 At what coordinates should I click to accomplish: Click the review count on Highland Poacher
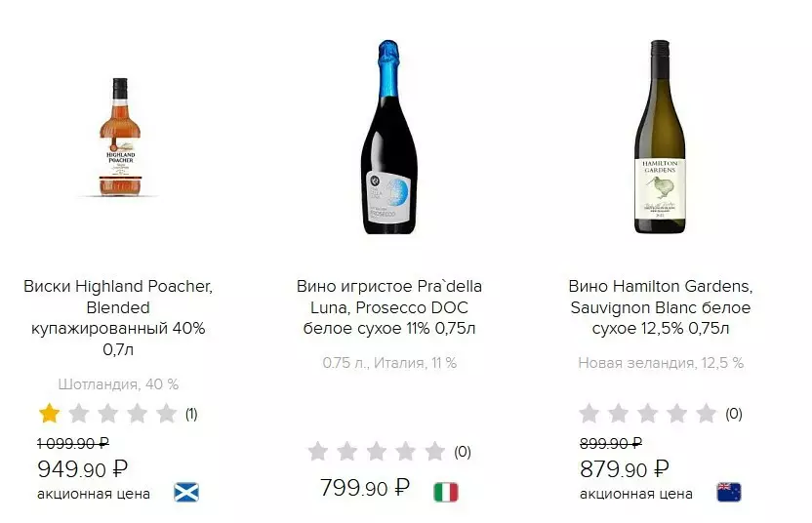pyautogui.click(x=191, y=414)
